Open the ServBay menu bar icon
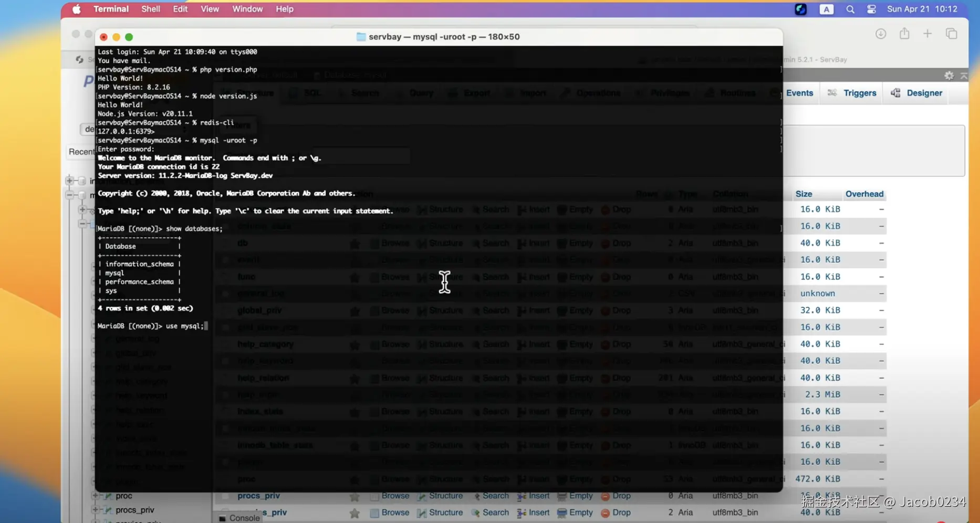Image resolution: width=980 pixels, height=523 pixels. pos(800,9)
